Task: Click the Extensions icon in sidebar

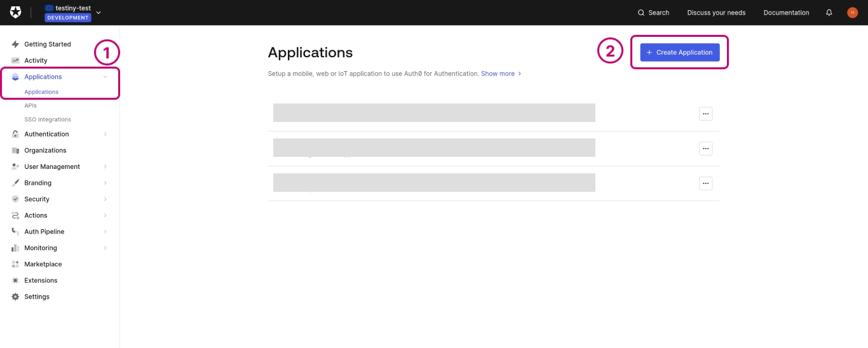Action: coord(15,281)
